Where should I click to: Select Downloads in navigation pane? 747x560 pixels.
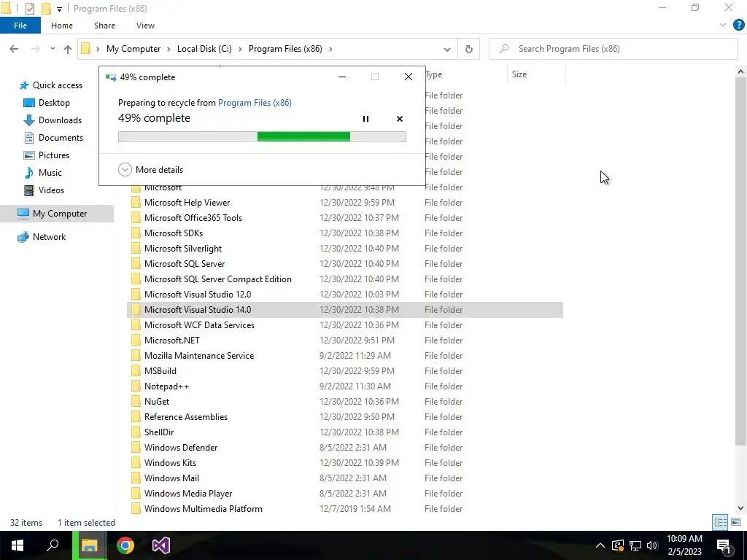53,120
